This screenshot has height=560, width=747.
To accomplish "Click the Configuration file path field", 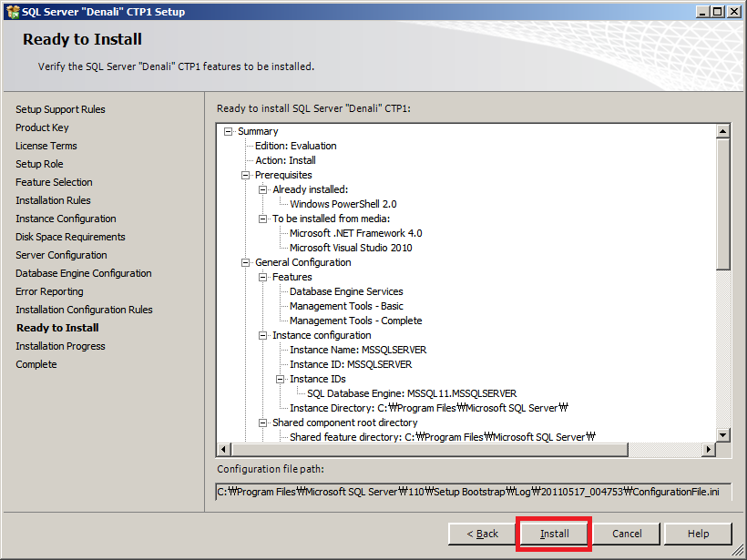I will tap(474, 492).
